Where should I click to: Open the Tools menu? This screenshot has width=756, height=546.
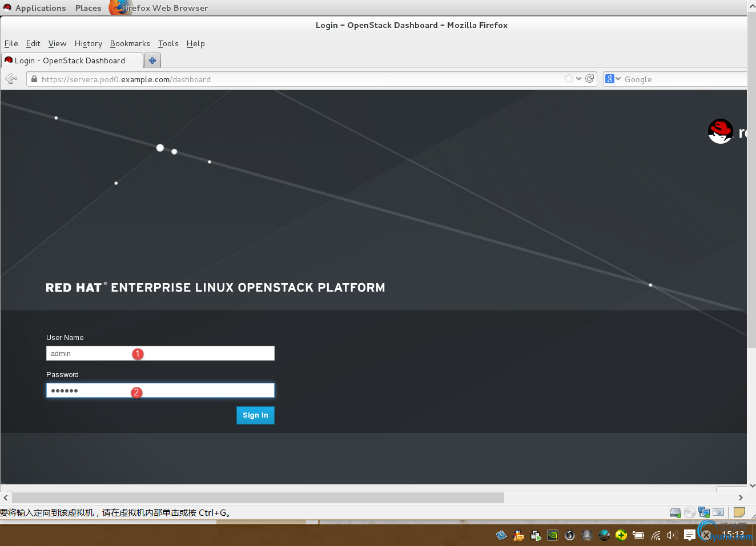click(168, 43)
